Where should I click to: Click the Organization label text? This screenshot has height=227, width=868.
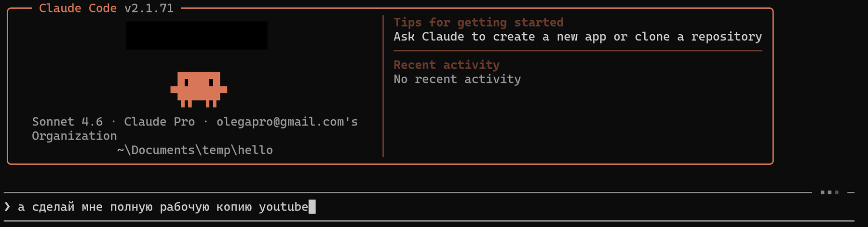(74, 136)
